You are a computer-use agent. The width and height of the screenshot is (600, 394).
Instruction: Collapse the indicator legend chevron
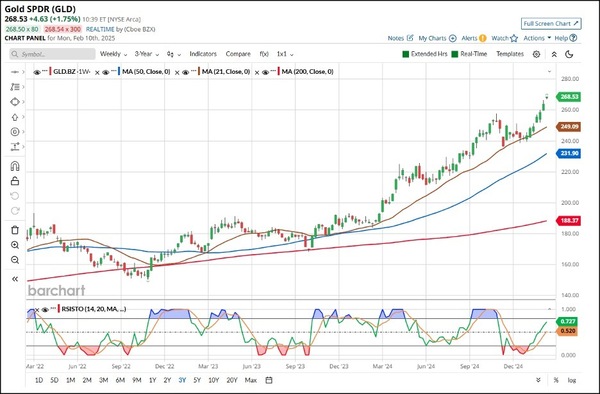pyautogui.click(x=549, y=72)
